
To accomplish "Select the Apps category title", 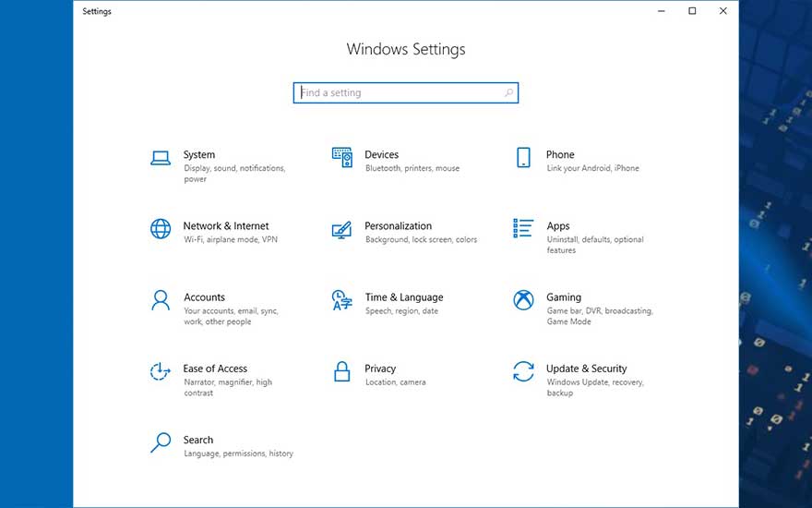I will click(x=558, y=226).
